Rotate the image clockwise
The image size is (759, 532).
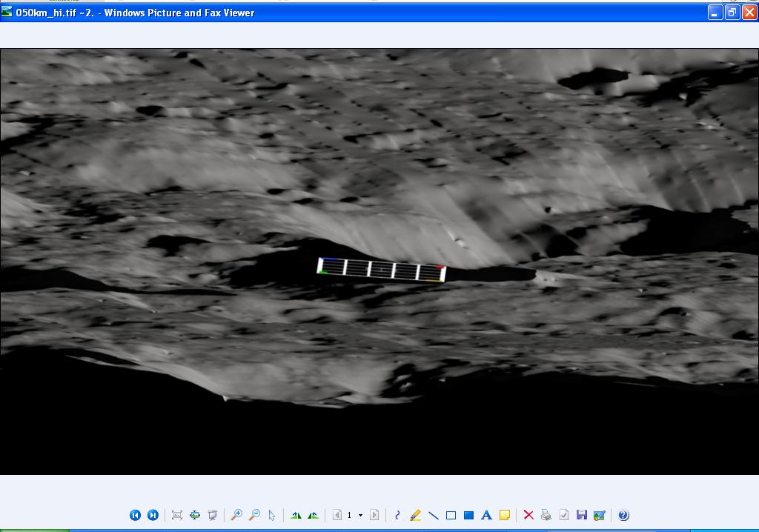[x=296, y=515]
